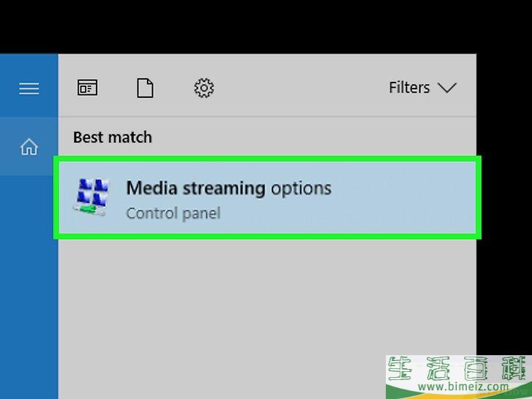Viewport: 532px width, 399px height.
Task: Click the highlighted best match result row
Action: coord(267,197)
